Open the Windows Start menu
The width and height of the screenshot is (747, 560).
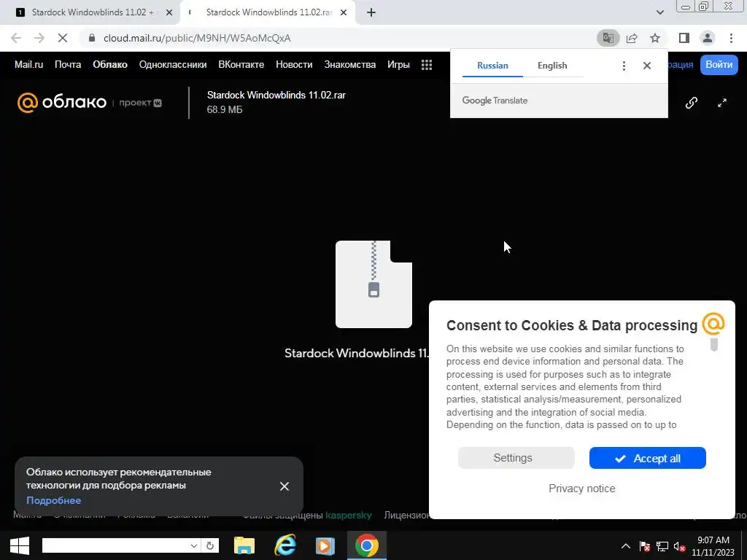(x=20, y=545)
